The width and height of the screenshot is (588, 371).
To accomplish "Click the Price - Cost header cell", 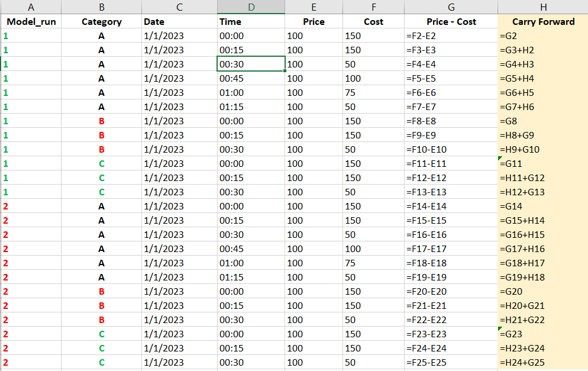I will 451,22.
